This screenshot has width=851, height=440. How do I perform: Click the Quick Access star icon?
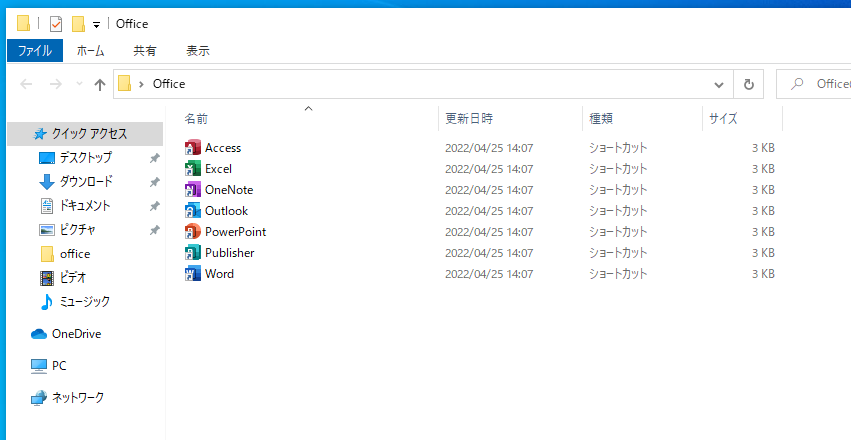pyautogui.click(x=40, y=133)
